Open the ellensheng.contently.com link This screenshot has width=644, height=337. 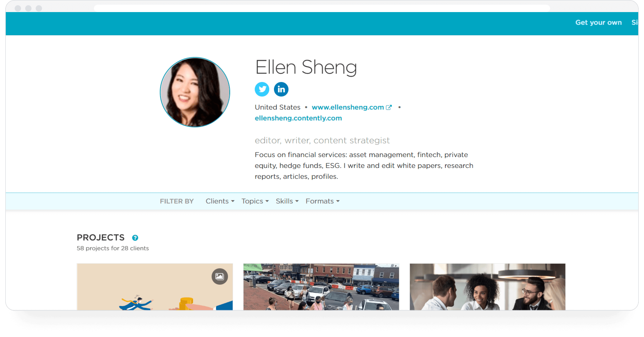(298, 118)
